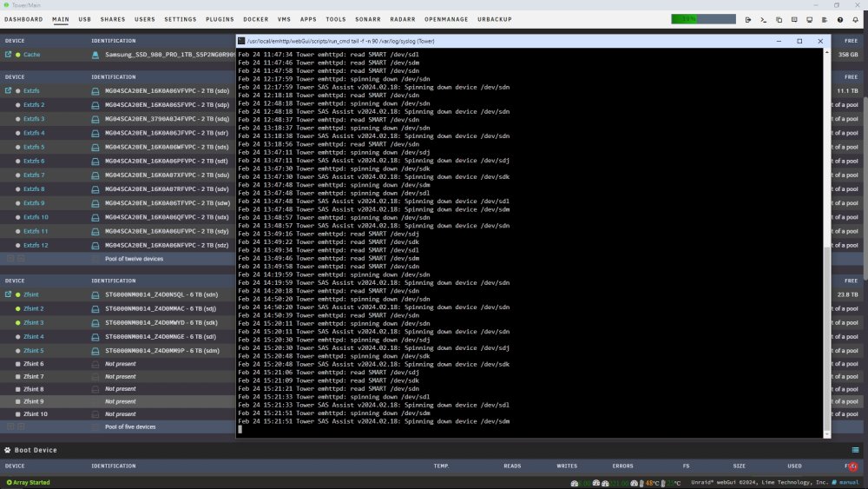Click the memory usage progress bar
Image resolution: width=868 pixels, height=489 pixels.
703,19
